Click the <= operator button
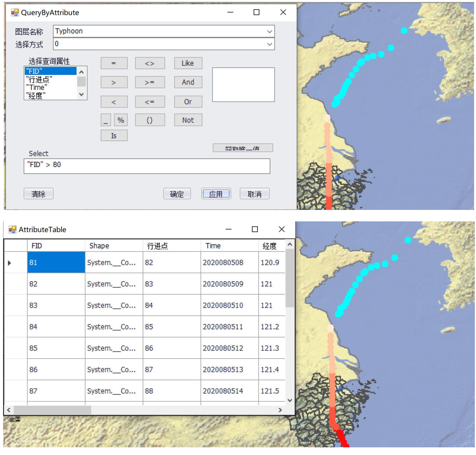The width and height of the screenshot is (476, 455). coord(150,102)
